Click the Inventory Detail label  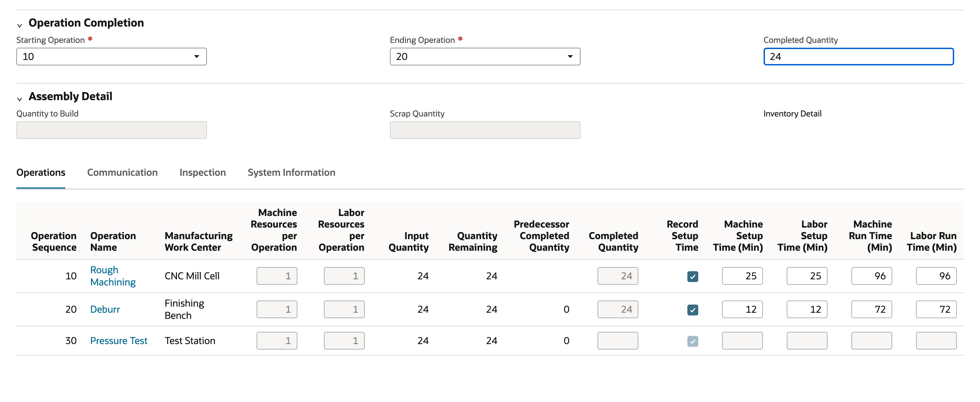pos(792,113)
